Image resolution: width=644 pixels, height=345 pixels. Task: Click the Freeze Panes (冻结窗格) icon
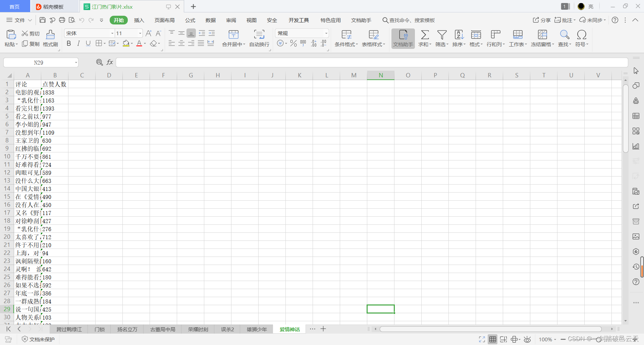pyautogui.click(x=542, y=34)
